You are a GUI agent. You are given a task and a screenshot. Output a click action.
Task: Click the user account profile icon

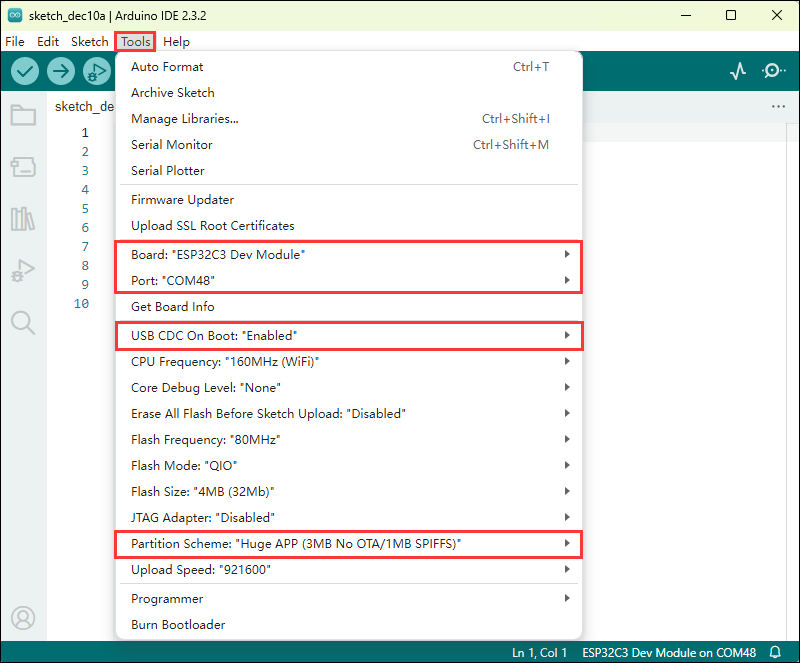23,617
